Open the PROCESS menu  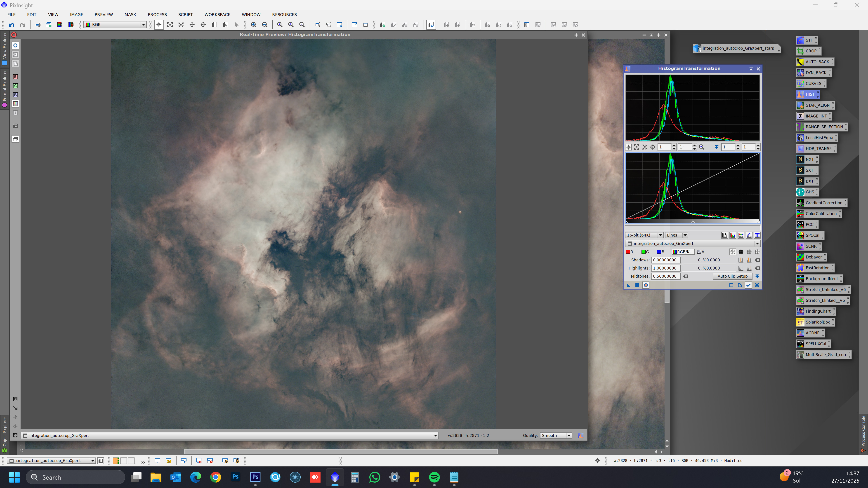(157, 14)
